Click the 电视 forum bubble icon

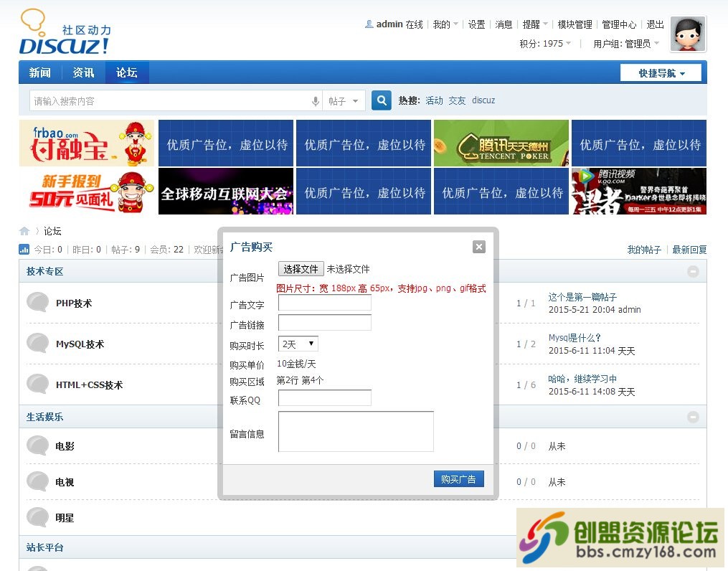coord(37,481)
